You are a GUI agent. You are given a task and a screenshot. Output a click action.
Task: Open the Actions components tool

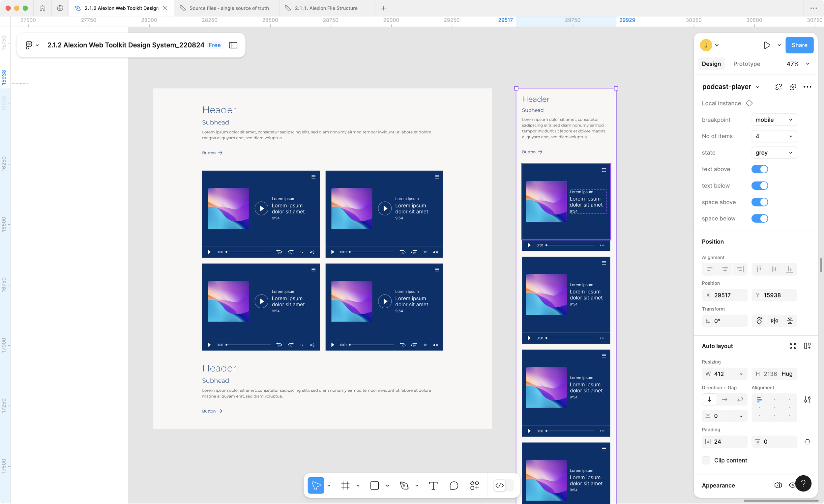click(x=475, y=485)
